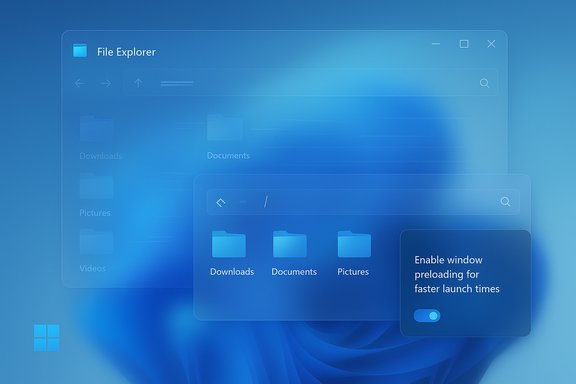Open Downloads folder icon in front window
This screenshot has width=576, height=384.
229,244
